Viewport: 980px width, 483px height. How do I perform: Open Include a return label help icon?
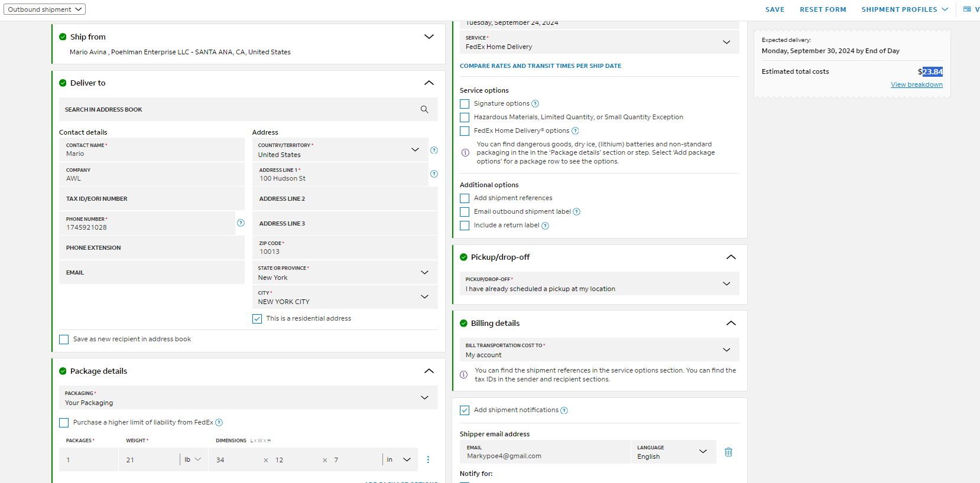coord(545,226)
